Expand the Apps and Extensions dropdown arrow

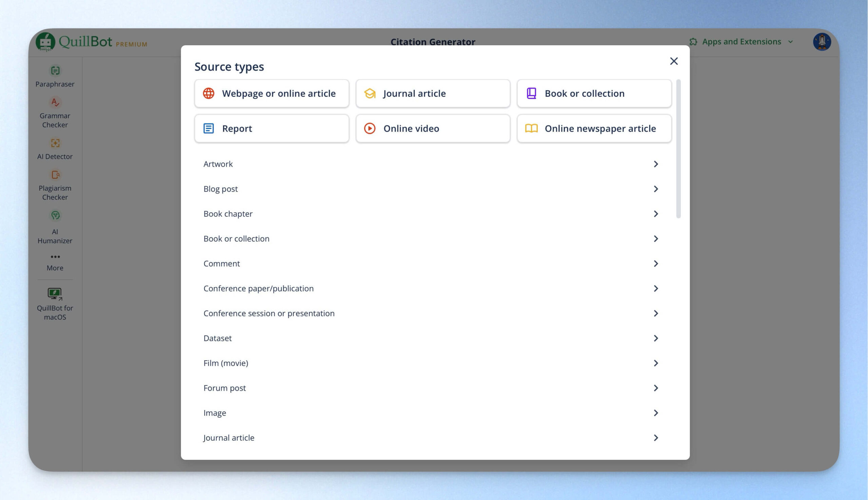click(x=790, y=42)
